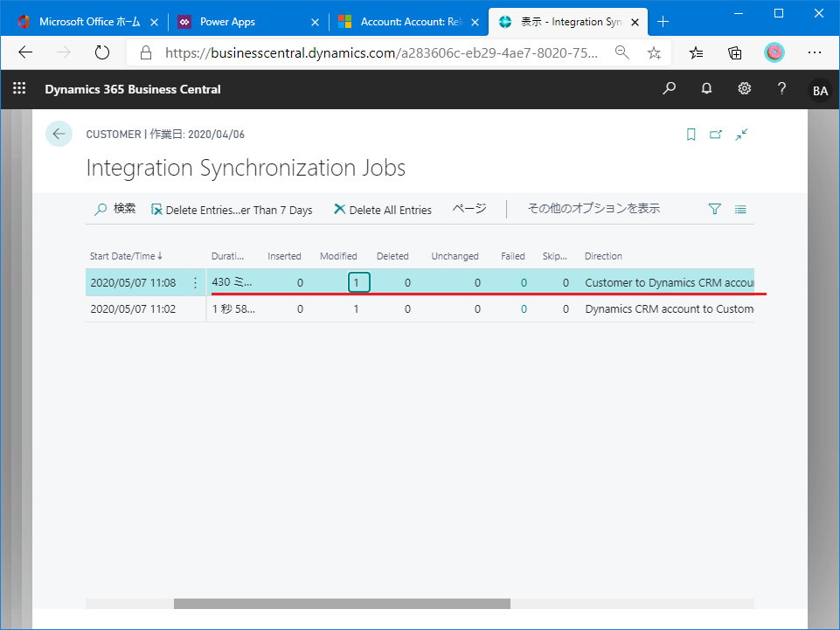Open Failed count link in 11:02 row
Viewport: 840px width, 630px height.
click(524, 309)
